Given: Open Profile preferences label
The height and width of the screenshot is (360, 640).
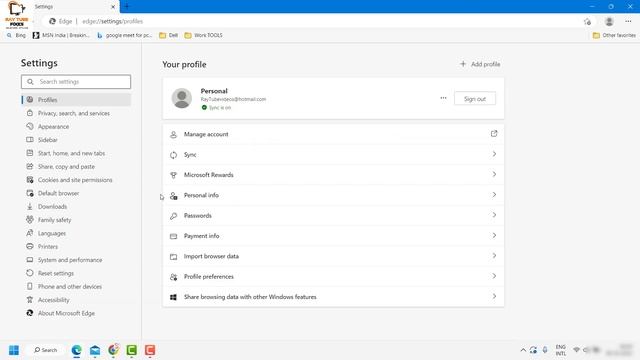Looking at the screenshot, I should [209, 277].
